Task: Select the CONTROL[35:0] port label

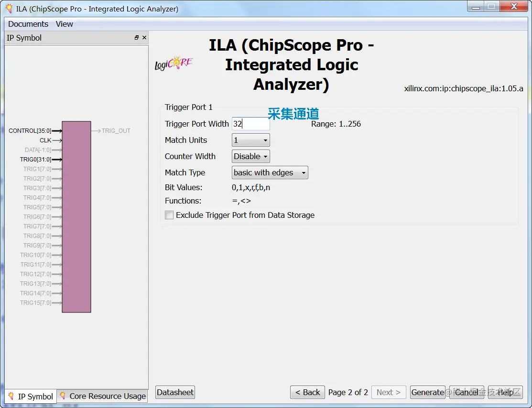Action: [30, 131]
